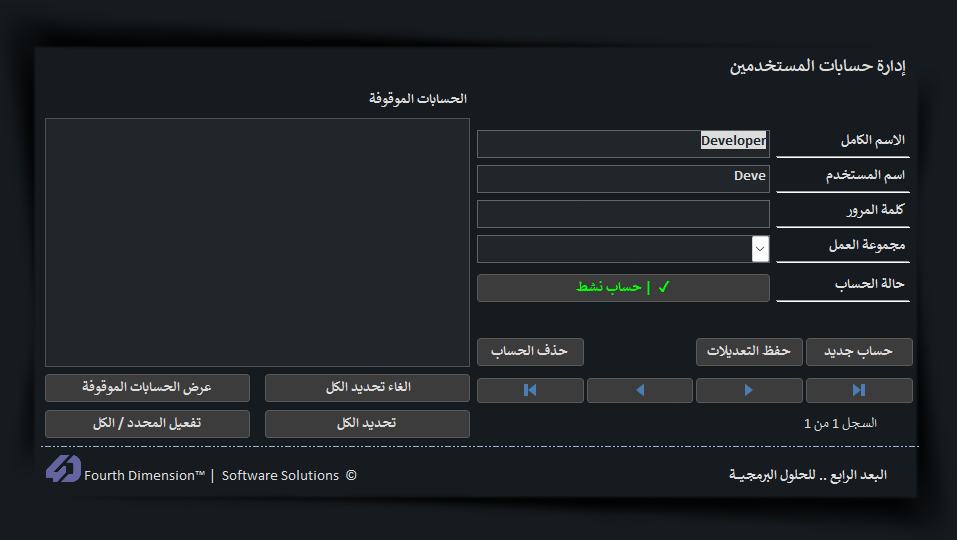The width and height of the screenshot is (957, 540).
Task: Show suspended accounts via 'عرض الحسابات الموقوفة'
Action: [147, 388]
